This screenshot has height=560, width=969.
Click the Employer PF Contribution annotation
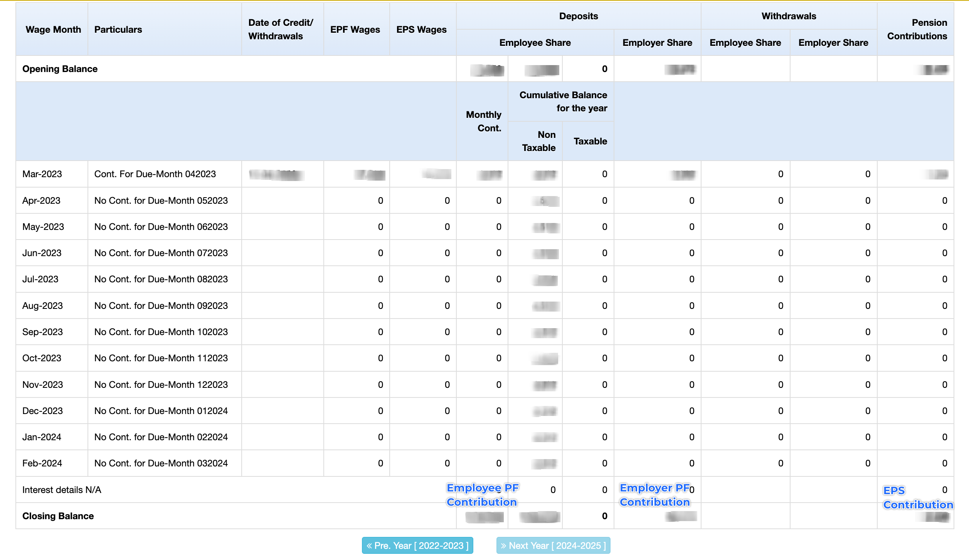(655, 495)
